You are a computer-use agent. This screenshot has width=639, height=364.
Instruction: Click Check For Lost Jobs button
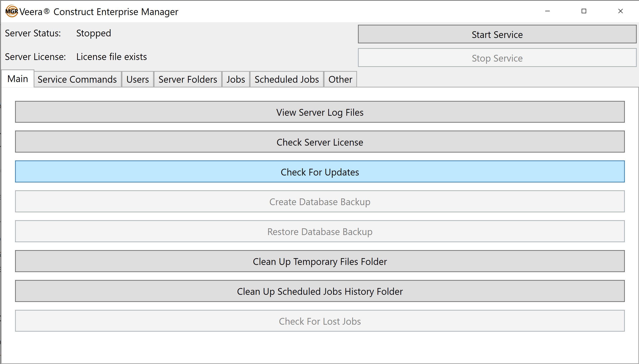pyautogui.click(x=320, y=321)
